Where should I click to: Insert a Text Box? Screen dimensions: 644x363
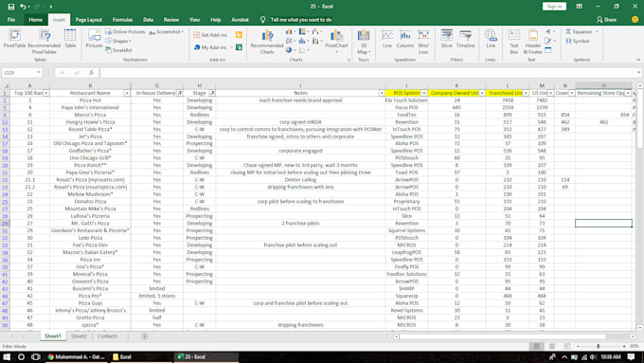coord(514,41)
